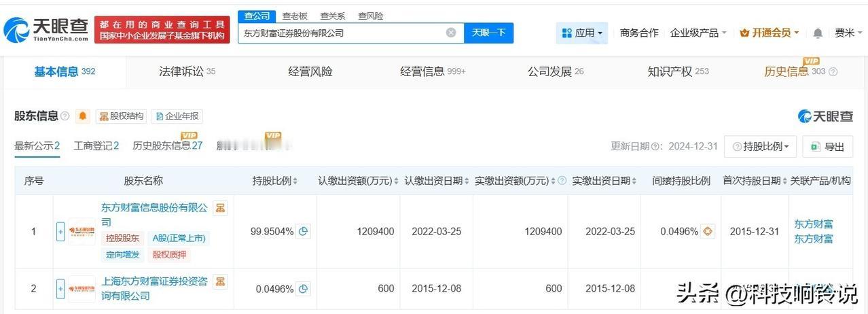
Task: Clear the search box with the X icon
Action: point(451,33)
